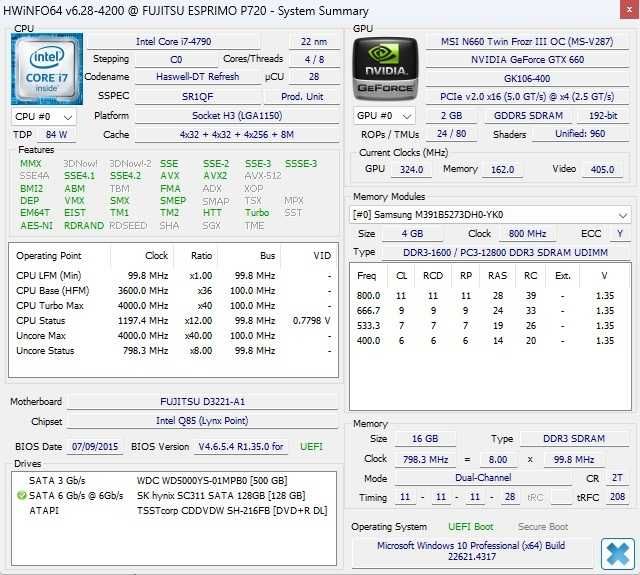Image resolution: width=640 pixels, height=575 pixels.
Task: Click the ROPs / TMUs value 24 / 80
Action: click(451, 134)
